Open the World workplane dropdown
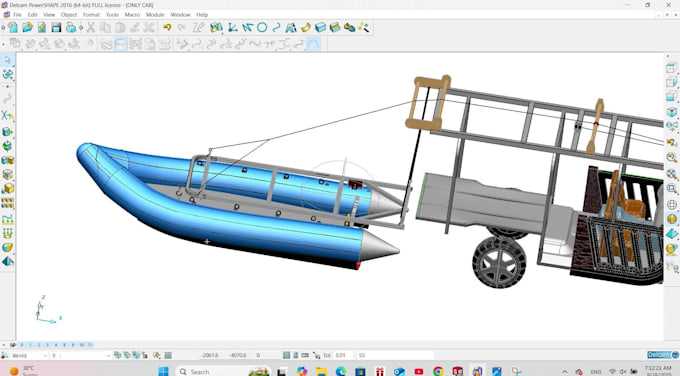The image size is (680, 376). tap(28, 356)
